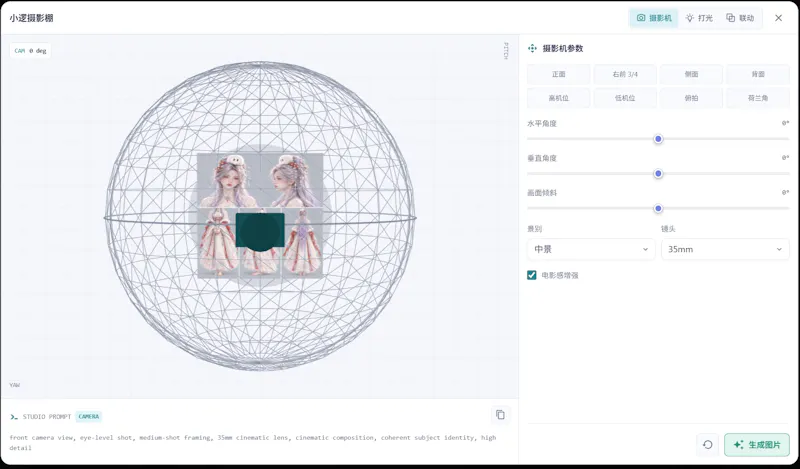Screen dimensions: 800x469
Task: Click the STUDIO PROMPT terminal icon
Action: tap(14, 417)
